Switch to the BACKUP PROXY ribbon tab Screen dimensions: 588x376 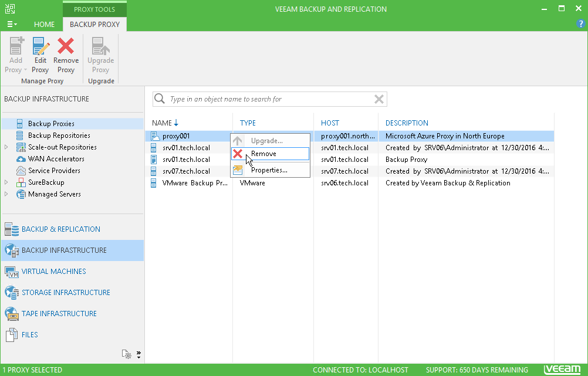coord(94,25)
